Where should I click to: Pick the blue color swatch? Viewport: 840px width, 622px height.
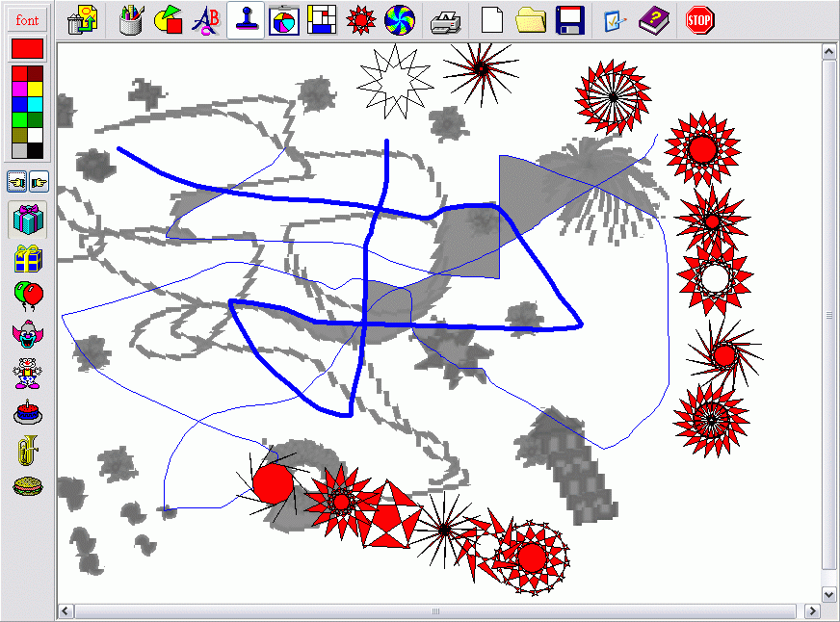pos(19,104)
